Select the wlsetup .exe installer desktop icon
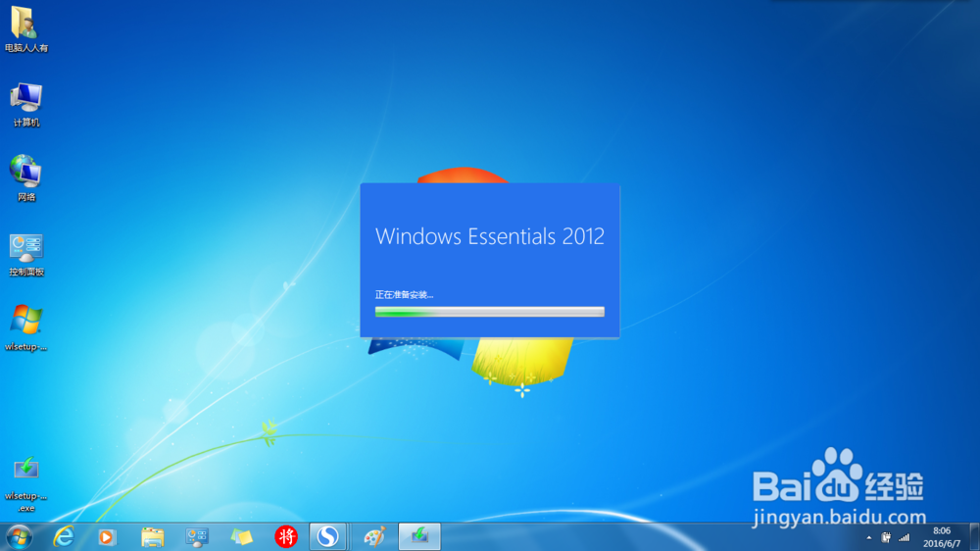This screenshot has height=551, width=980. pos(25,483)
